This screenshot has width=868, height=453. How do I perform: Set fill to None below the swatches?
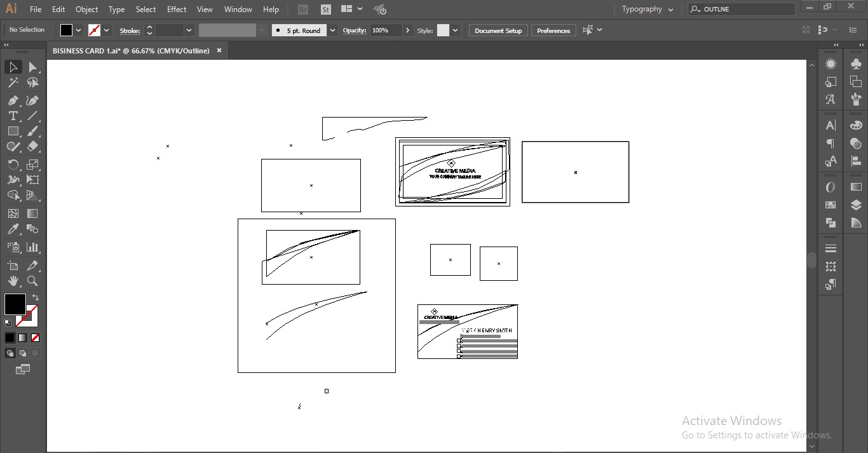click(35, 337)
